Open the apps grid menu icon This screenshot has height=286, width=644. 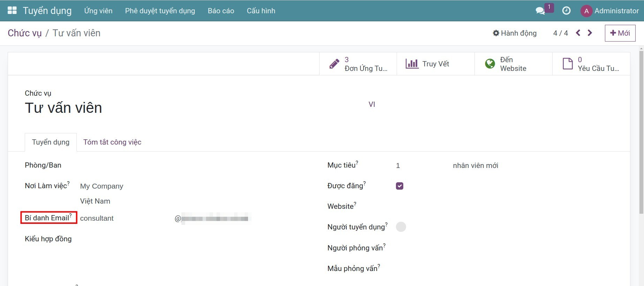(x=12, y=10)
